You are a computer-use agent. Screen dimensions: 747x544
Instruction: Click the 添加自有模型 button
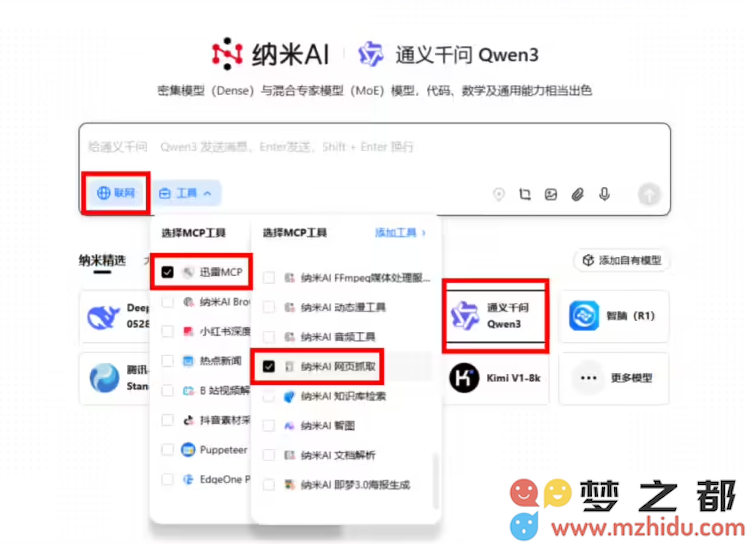[622, 260]
